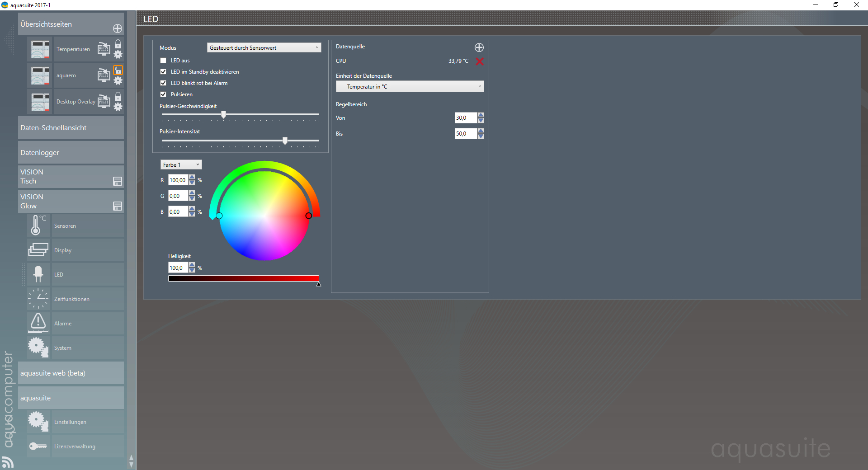This screenshot has width=868, height=470.
Task: Open the Farbe 1 dropdown
Action: 181,164
